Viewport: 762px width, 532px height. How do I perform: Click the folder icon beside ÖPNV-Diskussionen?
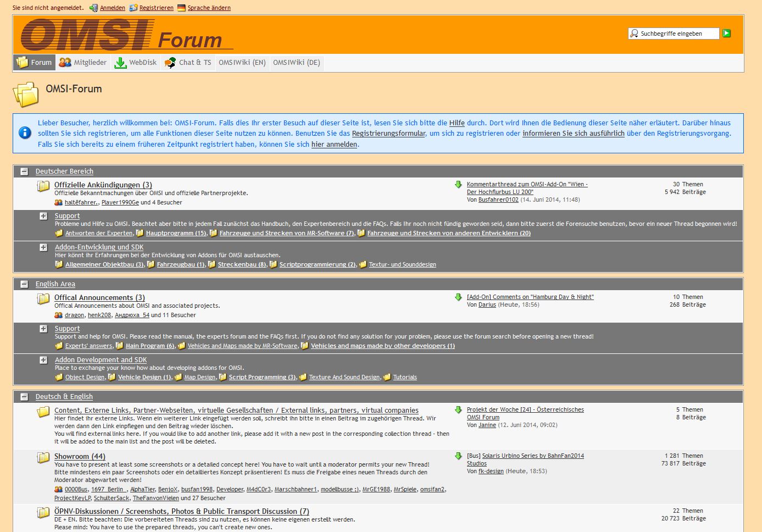tap(43, 513)
